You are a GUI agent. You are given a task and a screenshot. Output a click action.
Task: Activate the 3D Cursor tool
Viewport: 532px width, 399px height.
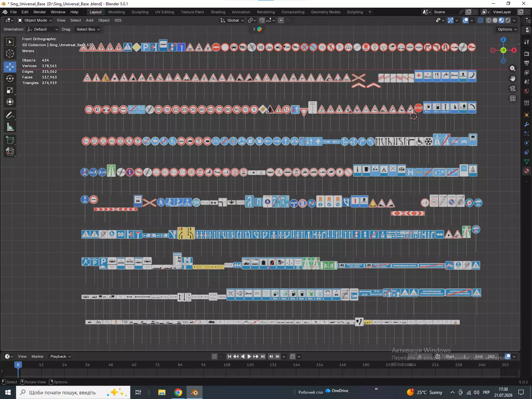pyautogui.click(x=10, y=54)
